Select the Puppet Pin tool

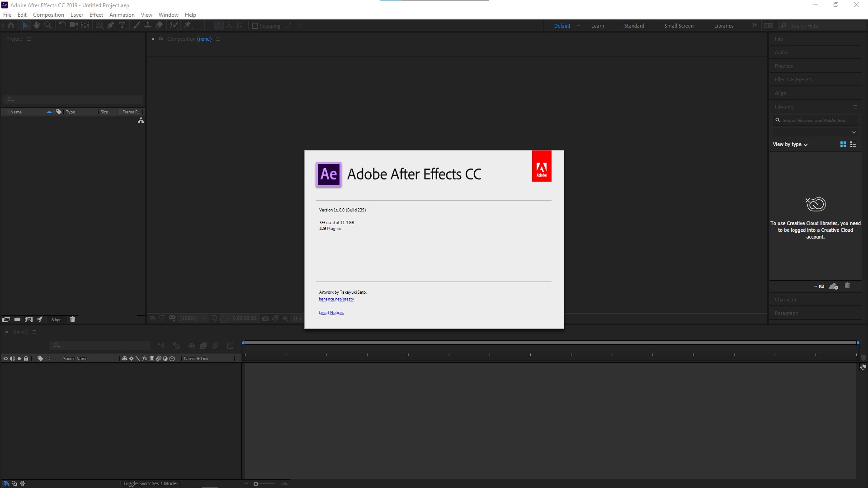(188, 25)
